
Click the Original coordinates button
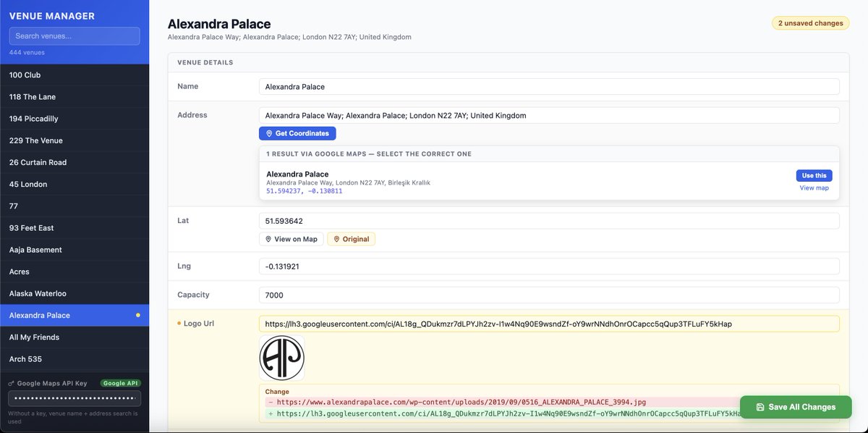pyautogui.click(x=352, y=239)
